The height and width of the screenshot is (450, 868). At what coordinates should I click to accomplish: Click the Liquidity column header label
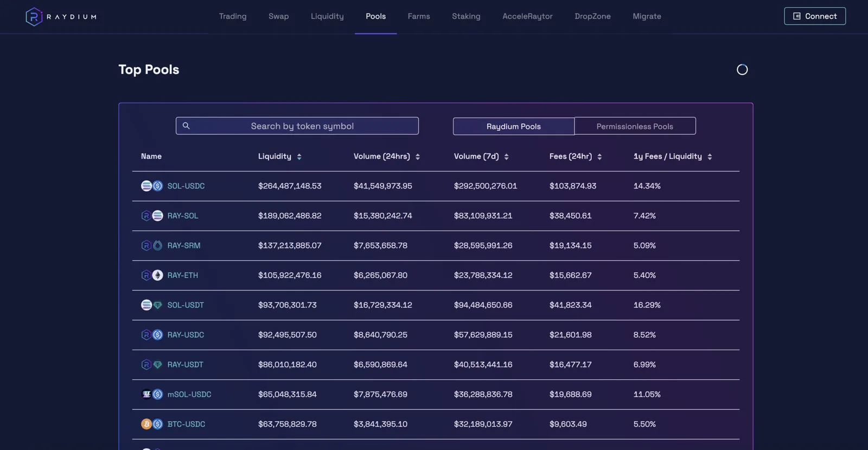[x=275, y=156]
